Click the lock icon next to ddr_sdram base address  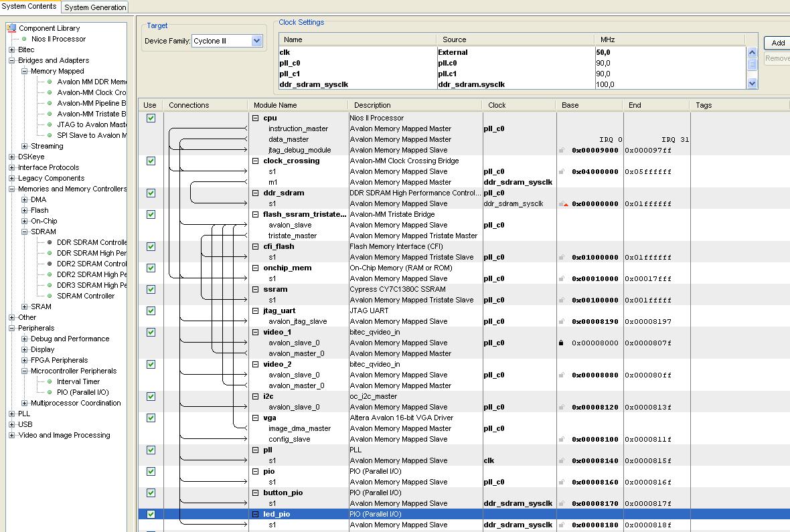tap(562, 203)
